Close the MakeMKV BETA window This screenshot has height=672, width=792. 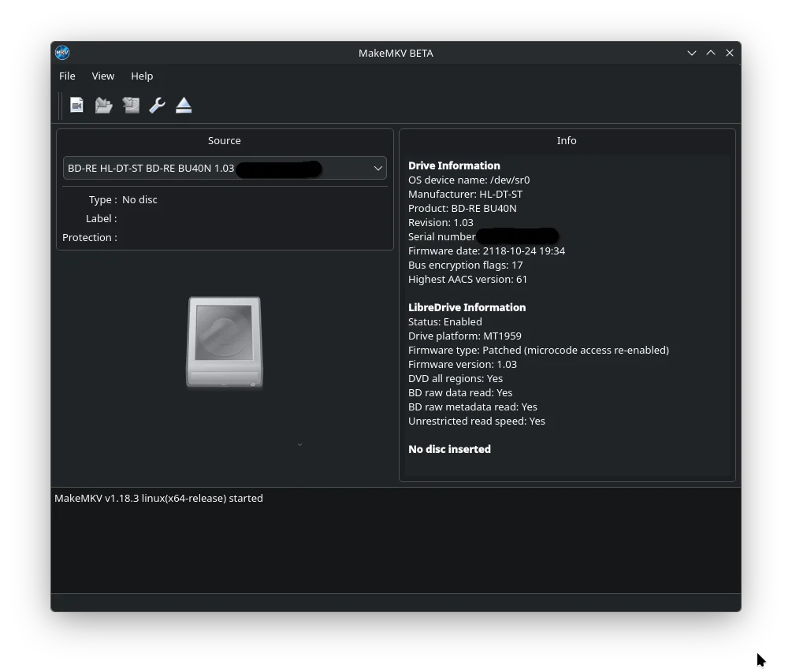(x=730, y=53)
